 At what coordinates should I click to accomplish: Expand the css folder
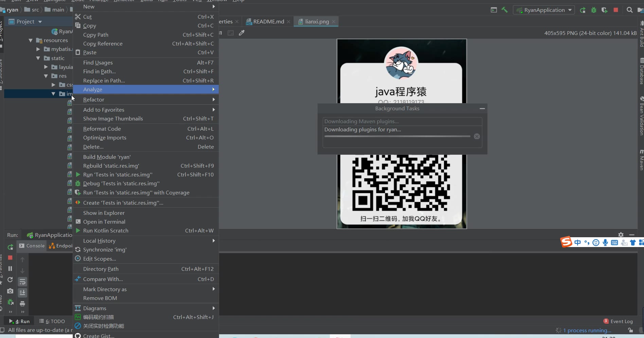[53, 85]
